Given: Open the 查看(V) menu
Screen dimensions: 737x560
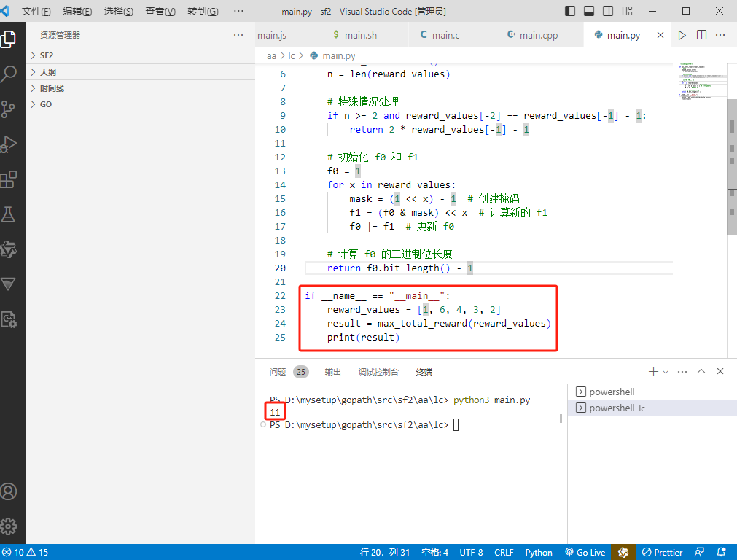Looking at the screenshot, I should click(160, 11).
